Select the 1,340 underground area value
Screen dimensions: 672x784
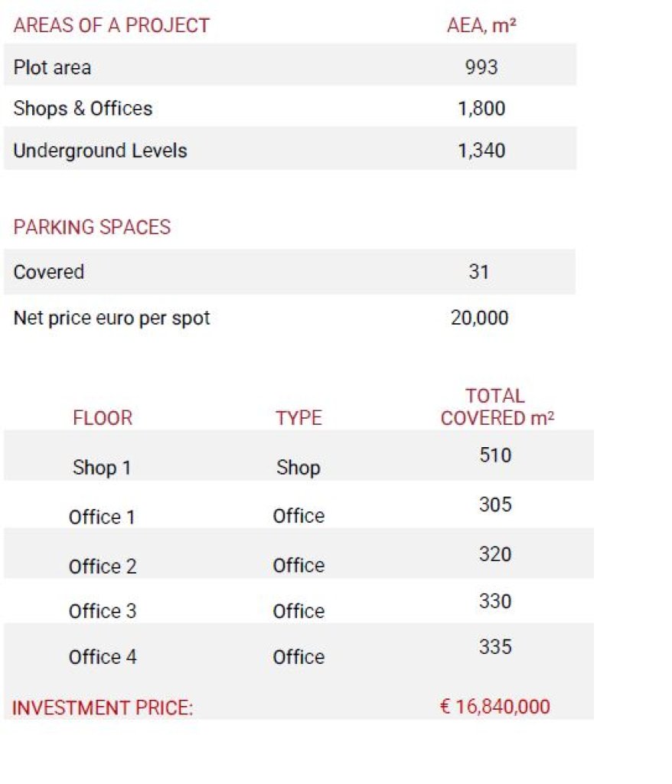click(481, 150)
